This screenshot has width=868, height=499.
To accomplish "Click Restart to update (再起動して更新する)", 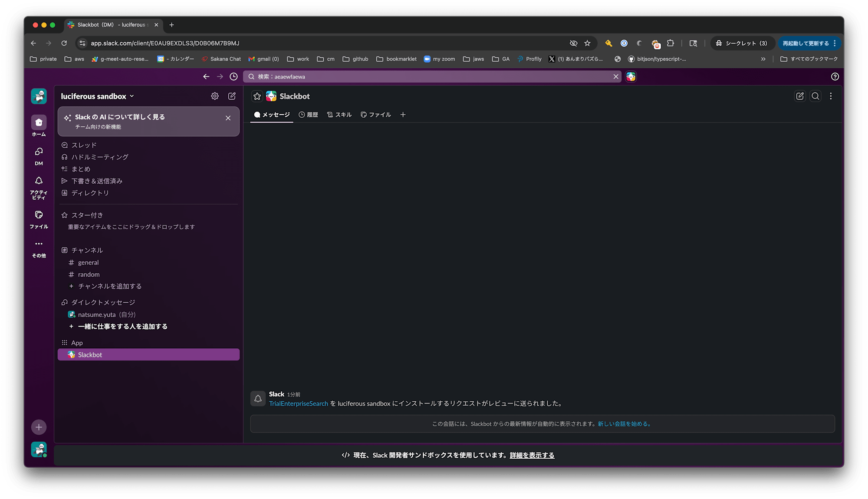I will tap(809, 43).
